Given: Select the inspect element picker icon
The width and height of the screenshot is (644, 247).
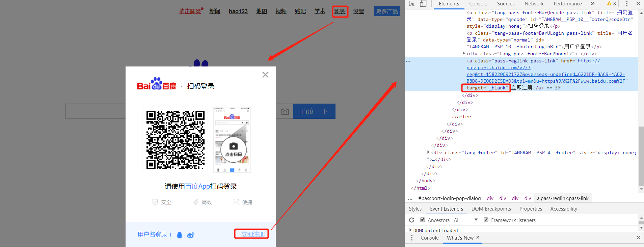Looking at the screenshot, I should click(412, 4).
